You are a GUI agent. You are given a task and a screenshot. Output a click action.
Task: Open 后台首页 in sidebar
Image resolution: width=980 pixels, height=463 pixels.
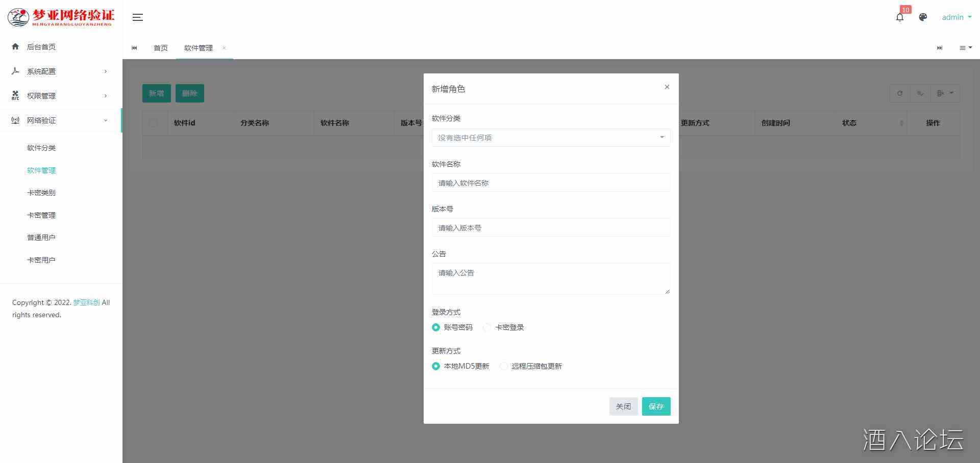(41, 47)
